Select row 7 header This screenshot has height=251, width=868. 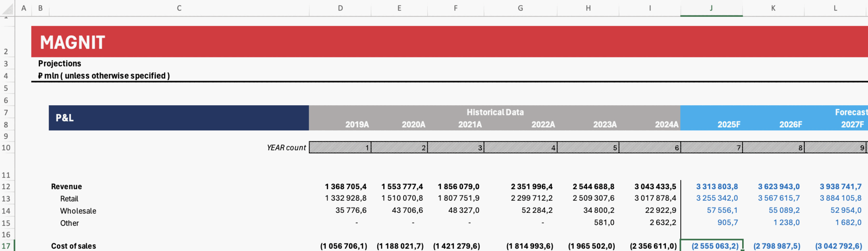tap(6, 112)
